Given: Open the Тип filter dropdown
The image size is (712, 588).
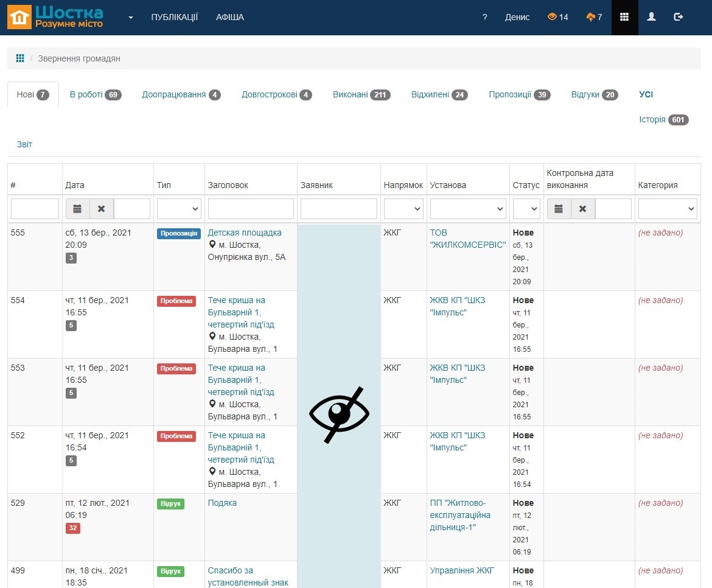Looking at the screenshot, I should 179,209.
